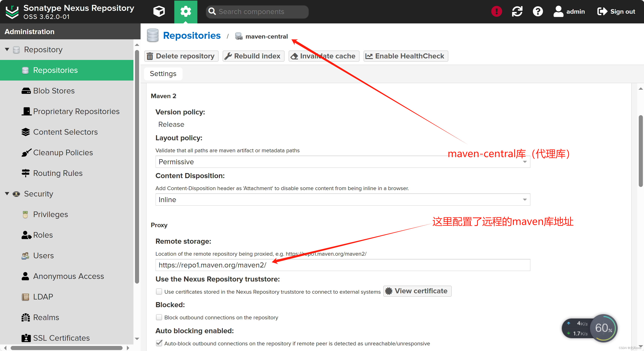The width and height of the screenshot is (644, 351).
Task: Click the settings panel vertical scrollbar
Action: (641, 151)
